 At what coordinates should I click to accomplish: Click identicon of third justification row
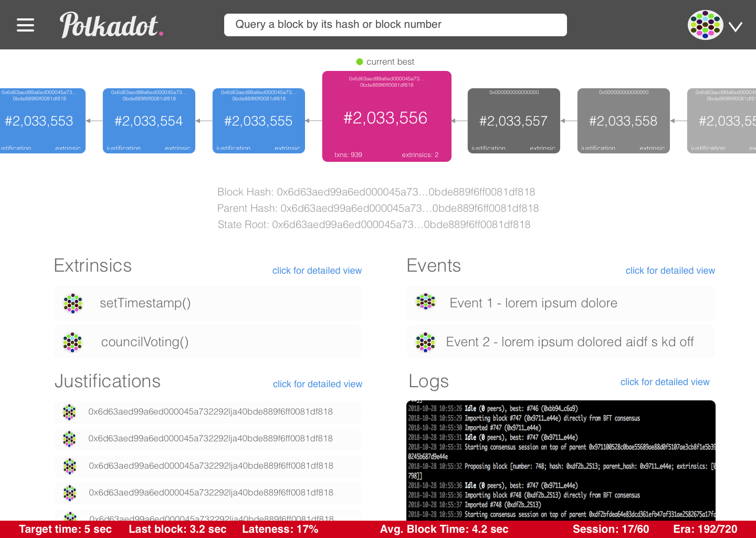70,466
